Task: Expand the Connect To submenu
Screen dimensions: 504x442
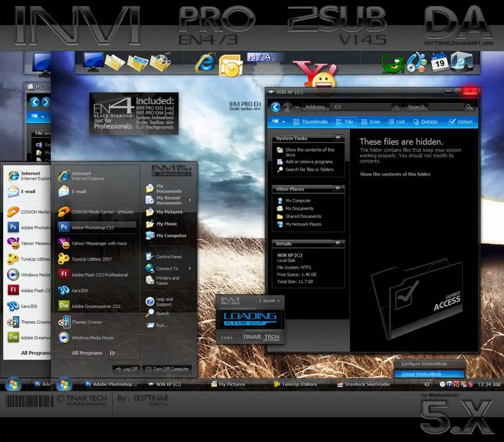Action: [190, 268]
